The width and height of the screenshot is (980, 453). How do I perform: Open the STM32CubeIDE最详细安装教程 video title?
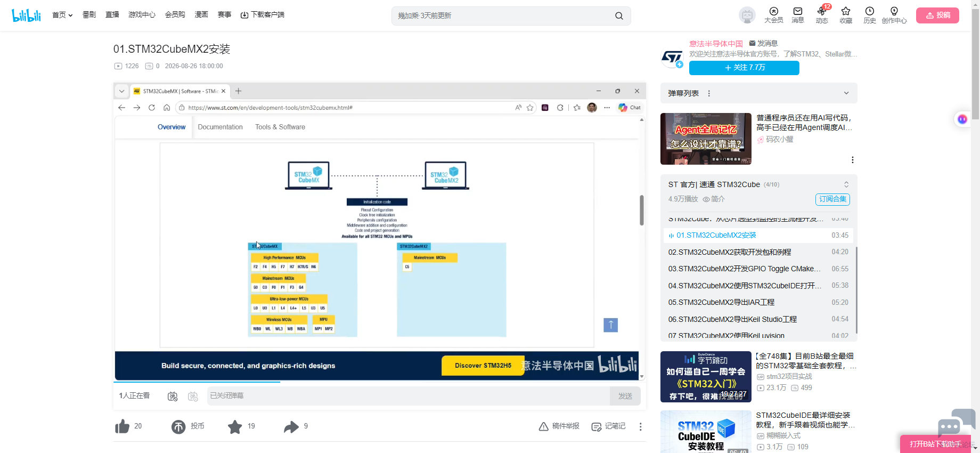click(x=806, y=420)
